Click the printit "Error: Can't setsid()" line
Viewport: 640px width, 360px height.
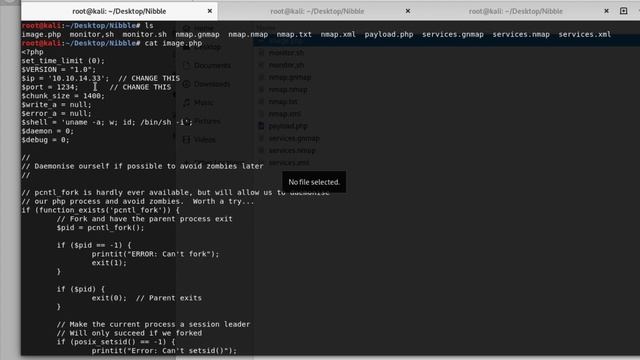[164, 351]
